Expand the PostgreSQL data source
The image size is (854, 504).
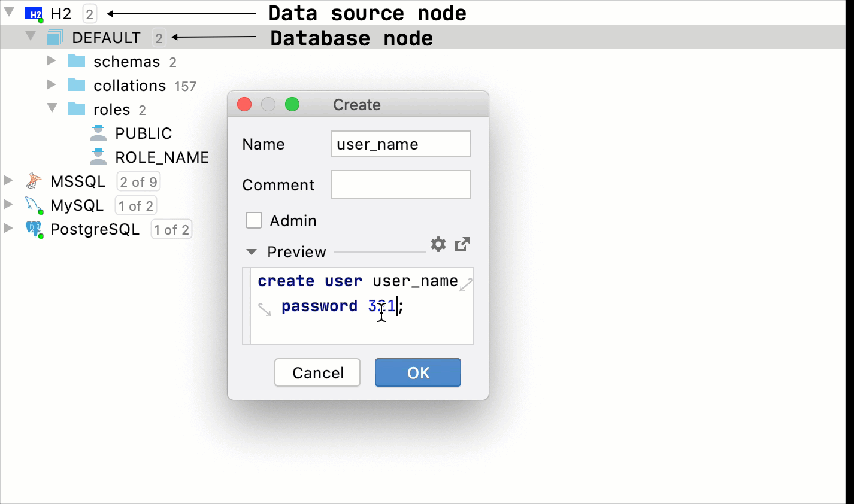tap(8, 228)
